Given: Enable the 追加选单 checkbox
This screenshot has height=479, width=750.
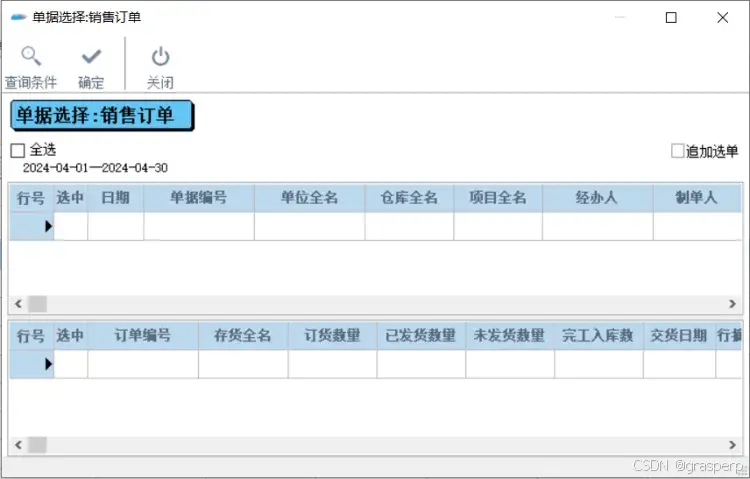Looking at the screenshot, I should point(677,151).
